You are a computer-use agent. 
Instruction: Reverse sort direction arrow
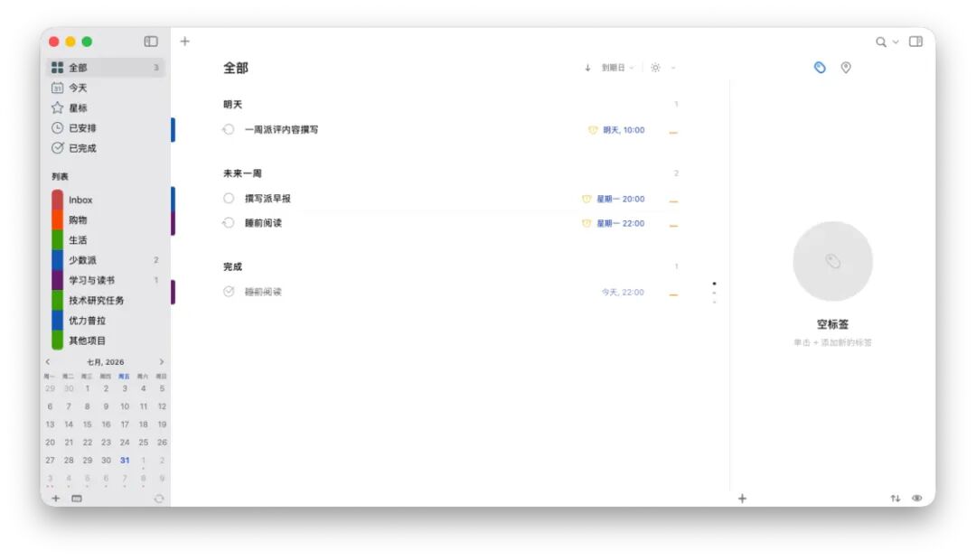coord(587,68)
